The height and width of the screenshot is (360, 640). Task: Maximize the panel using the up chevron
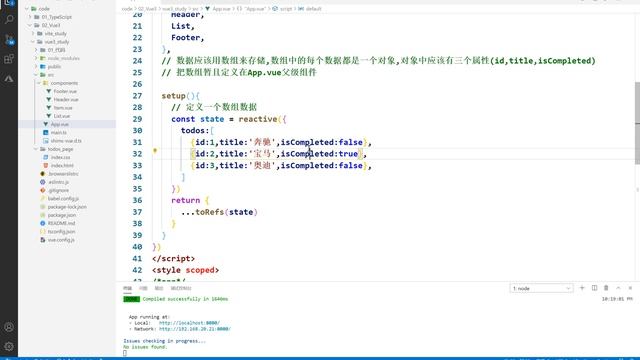(x=618, y=288)
